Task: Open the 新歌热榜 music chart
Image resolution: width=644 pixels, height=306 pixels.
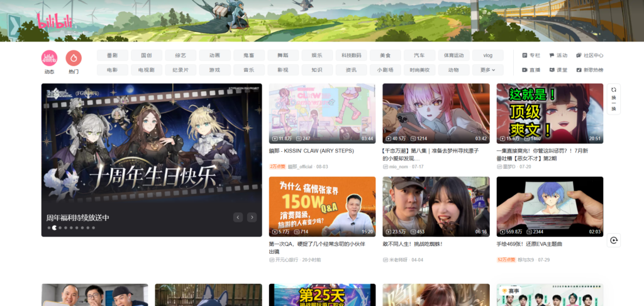Action: pyautogui.click(x=589, y=70)
